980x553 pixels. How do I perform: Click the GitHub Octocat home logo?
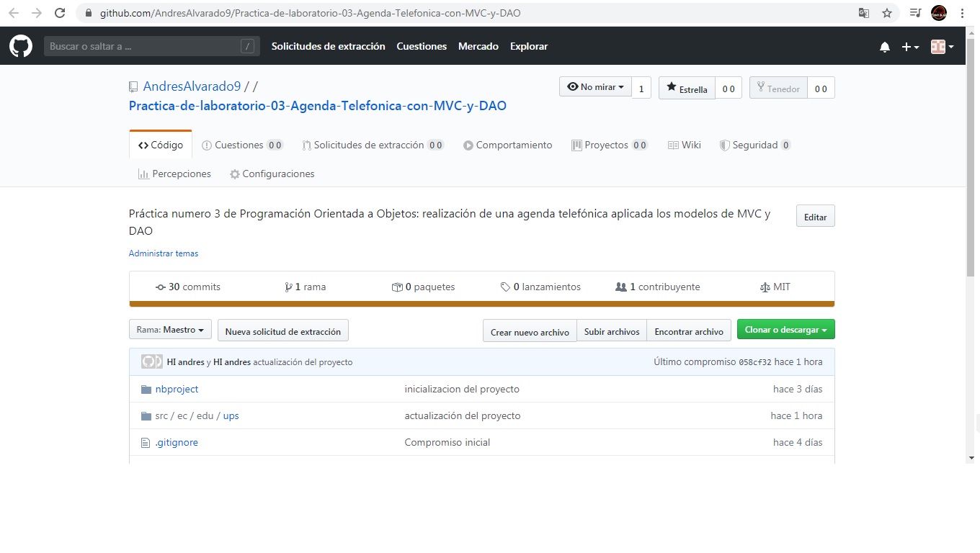pos(20,46)
